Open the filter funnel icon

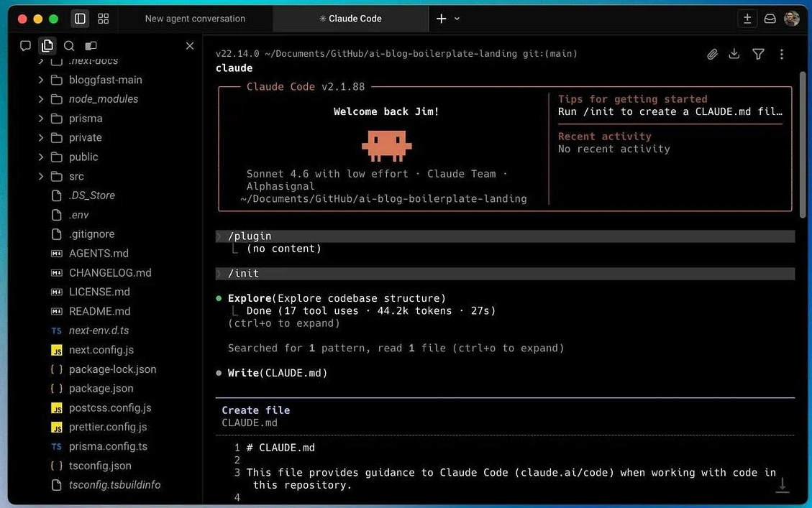point(758,54)
